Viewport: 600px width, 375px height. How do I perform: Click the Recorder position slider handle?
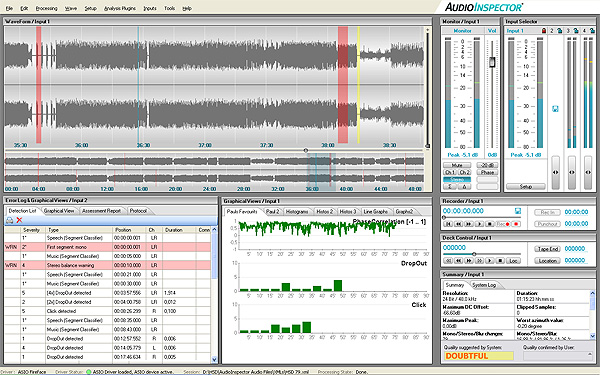pos(444,217)
